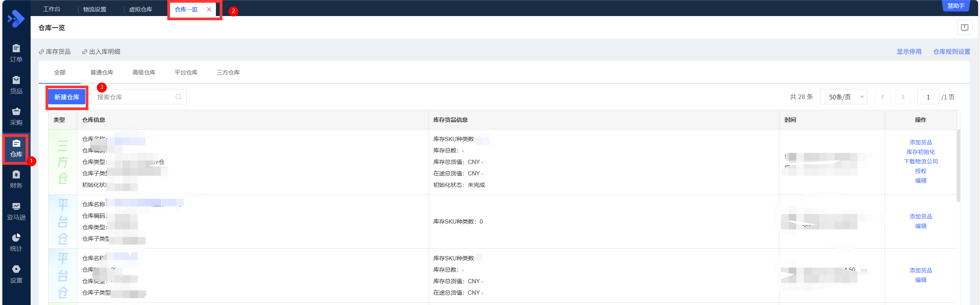Expand the 50条/页 page size dropdown

(x=844, y=97)
